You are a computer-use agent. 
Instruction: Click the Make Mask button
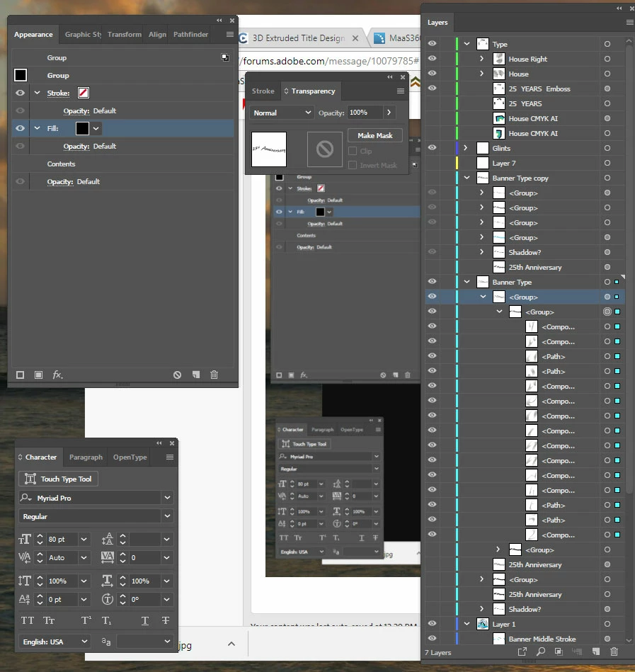point(375,135)
